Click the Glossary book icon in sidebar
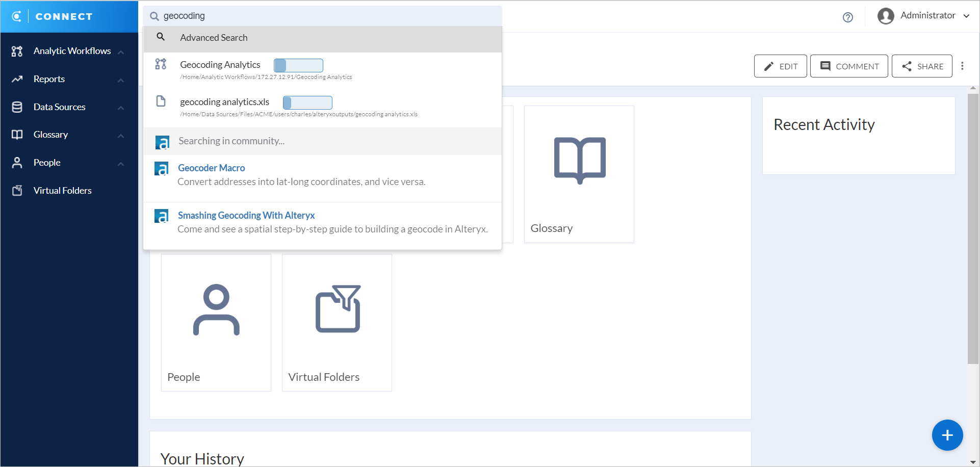The width and height of the screenshot is (980, 467). click(x=17, y=134)
